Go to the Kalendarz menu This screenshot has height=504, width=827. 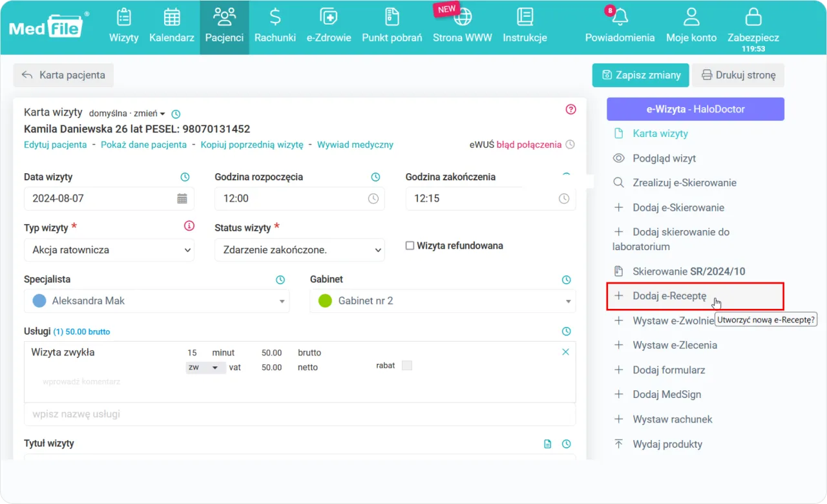click(x=171, y=26)
